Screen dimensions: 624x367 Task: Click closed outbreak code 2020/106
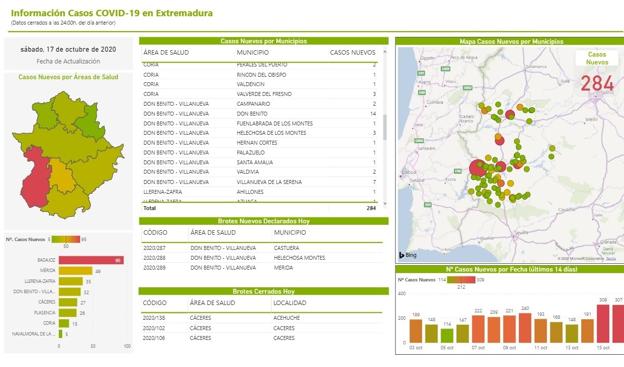(x=154, y=338)
